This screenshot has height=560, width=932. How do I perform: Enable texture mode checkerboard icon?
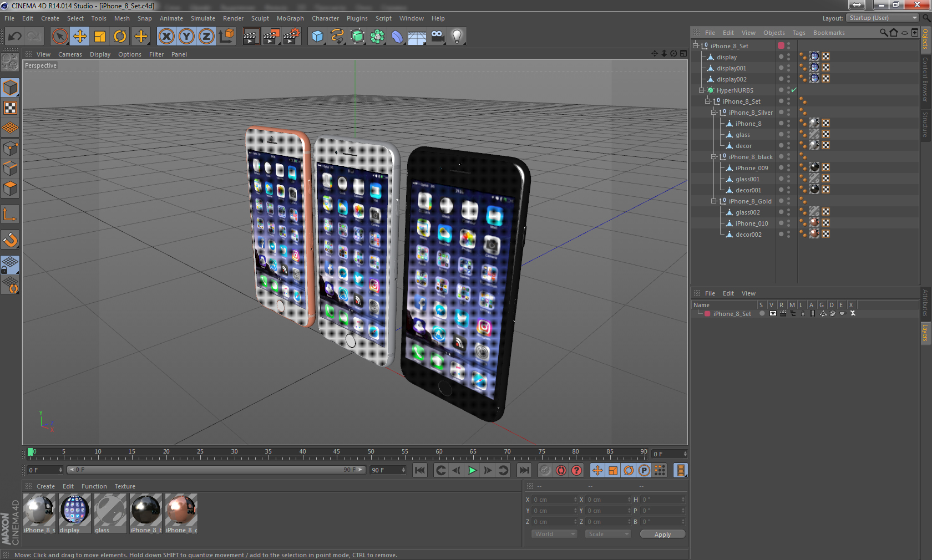click(x=10, y=108)
